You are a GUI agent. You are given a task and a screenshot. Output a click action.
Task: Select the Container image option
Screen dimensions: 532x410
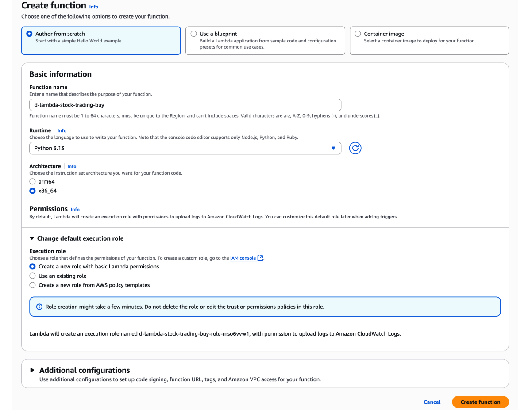pyautogui.click(x=358, y=34)
